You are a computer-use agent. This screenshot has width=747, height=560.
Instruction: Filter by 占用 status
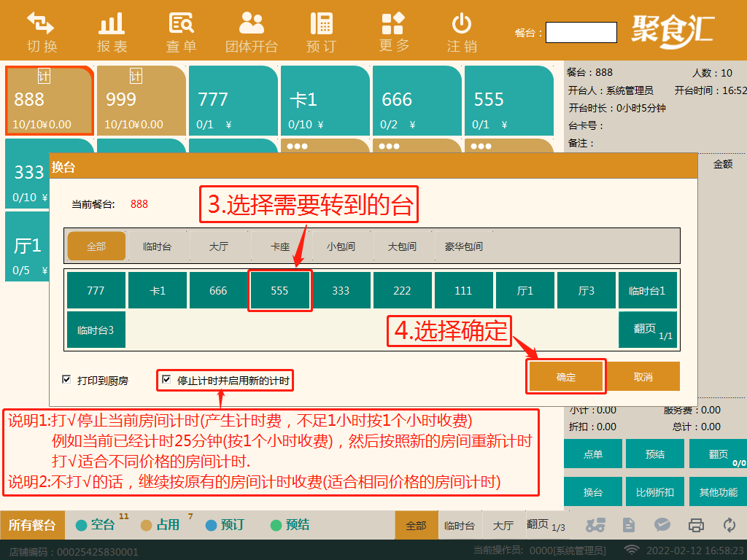160,525
